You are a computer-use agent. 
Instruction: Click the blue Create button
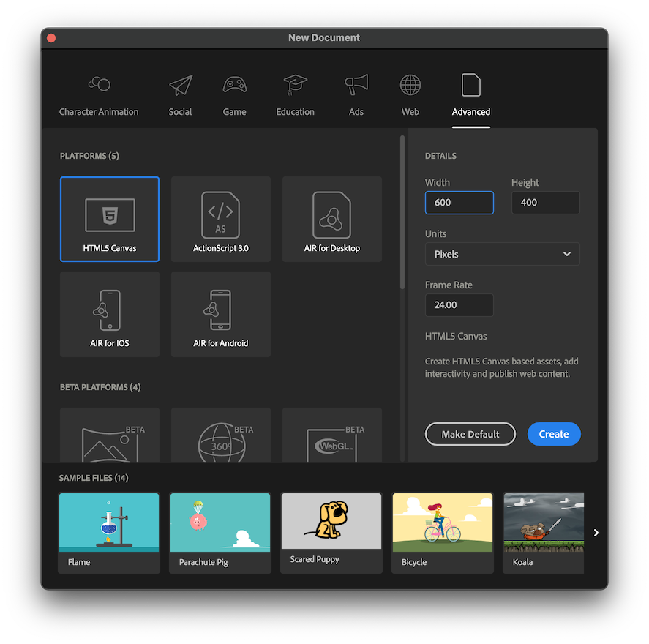tap(553, 434)
